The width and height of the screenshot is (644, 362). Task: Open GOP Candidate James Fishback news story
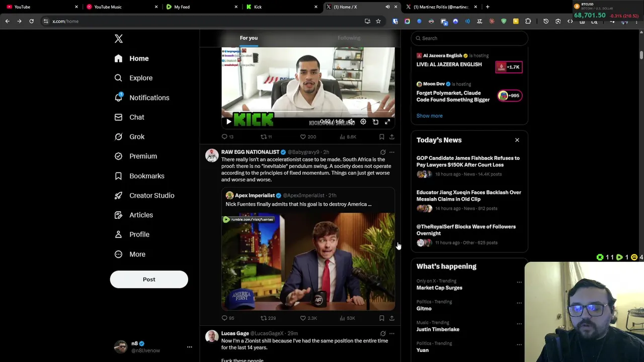[x=469, y=166]
